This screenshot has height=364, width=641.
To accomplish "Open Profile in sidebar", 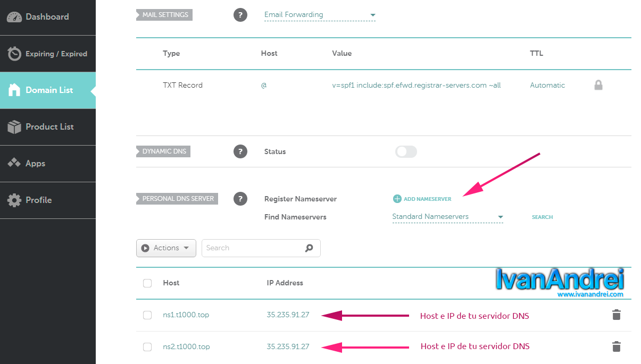I will pyautogui.click(x=48, y=200).
